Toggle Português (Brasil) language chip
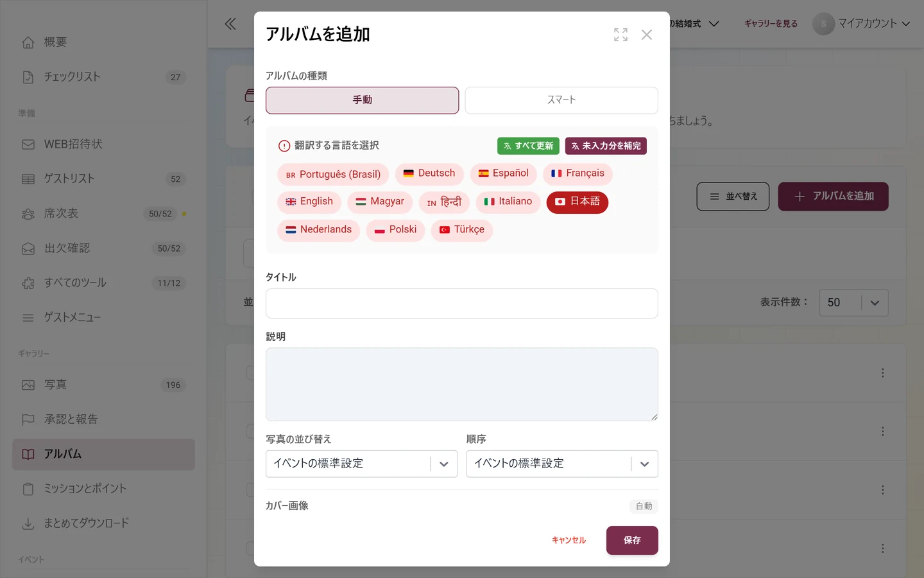 point(333,175)
